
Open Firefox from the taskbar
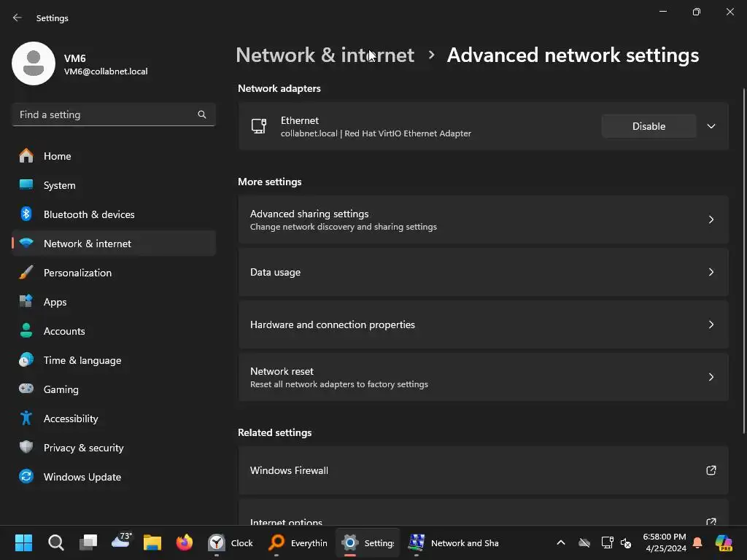tap(184, 542)
